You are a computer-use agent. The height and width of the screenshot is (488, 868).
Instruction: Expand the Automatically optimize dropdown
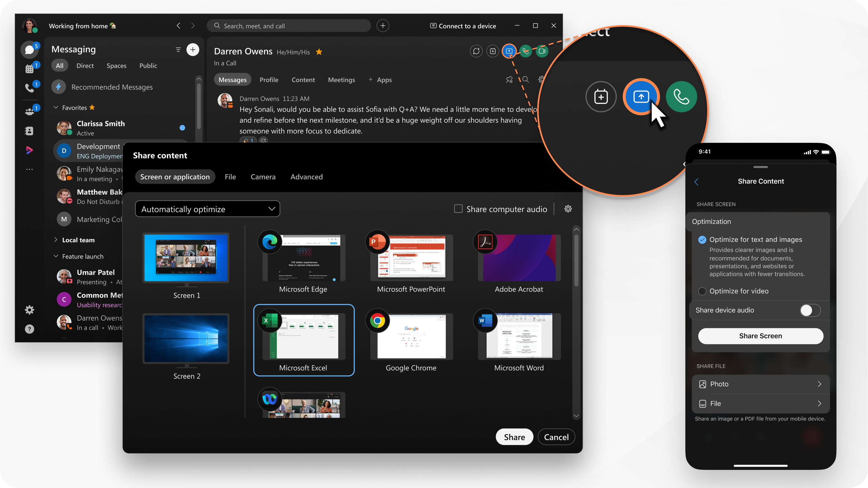point(207,208)
